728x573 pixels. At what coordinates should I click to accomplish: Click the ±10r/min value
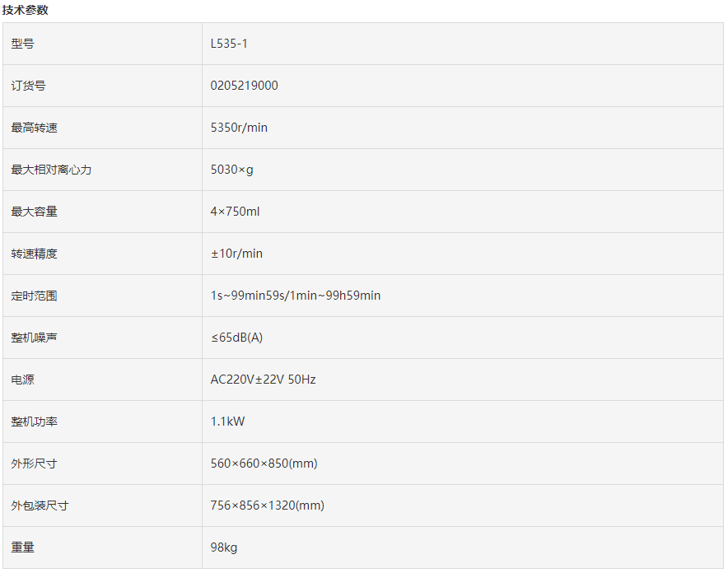tap(236, 254)
